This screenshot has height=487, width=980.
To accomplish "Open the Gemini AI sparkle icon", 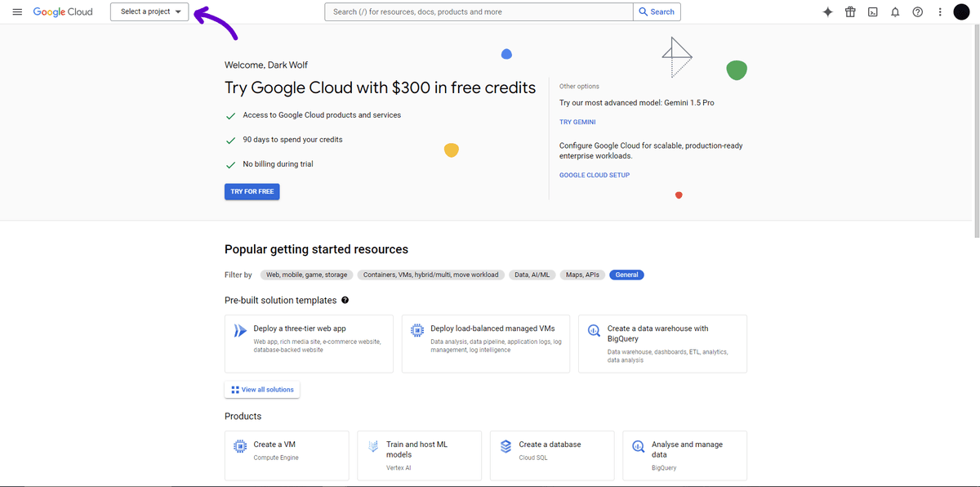I will coord(827,12).
